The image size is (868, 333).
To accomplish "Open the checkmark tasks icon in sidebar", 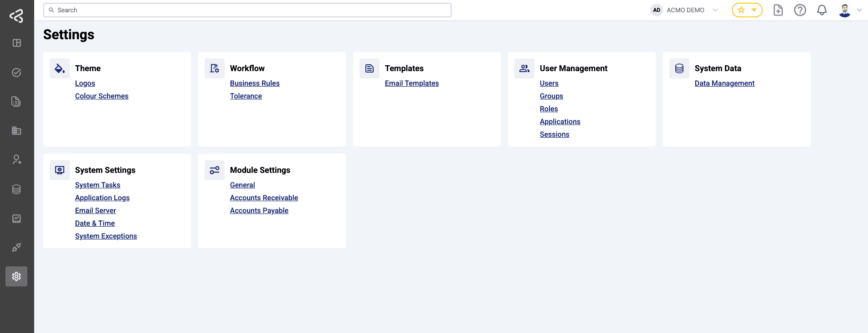I will 16,73.
